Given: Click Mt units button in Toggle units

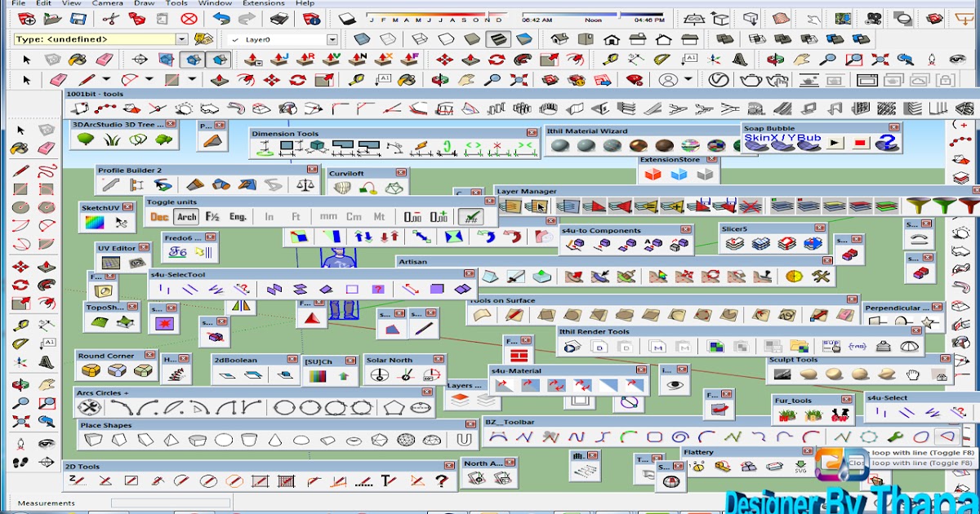Looking at the screenshot, I should [380, 217].
